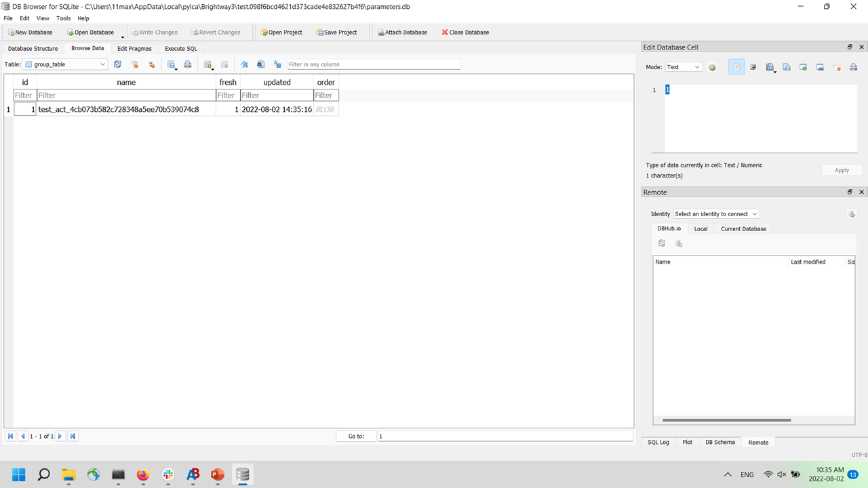Select the 2022-08-02 14:35:16 cell
The height and width of the screenshot is (488, 868).
[277, 109]
